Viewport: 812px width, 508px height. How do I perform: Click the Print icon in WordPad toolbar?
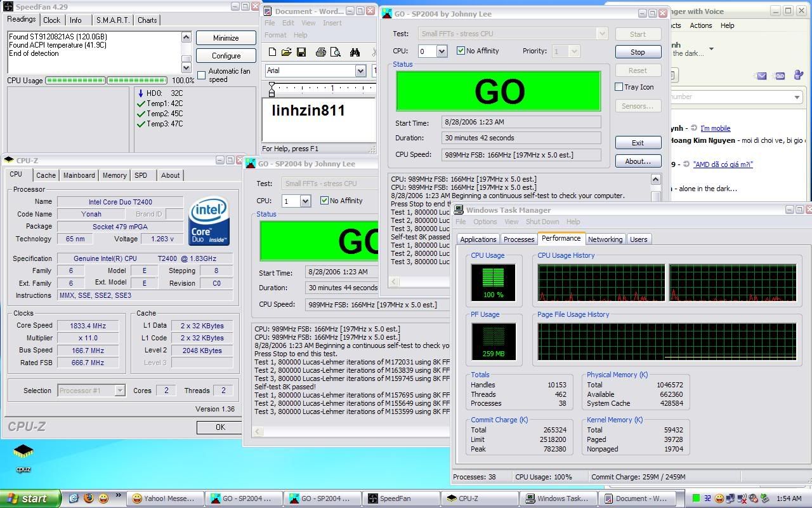tap(321, 52)
